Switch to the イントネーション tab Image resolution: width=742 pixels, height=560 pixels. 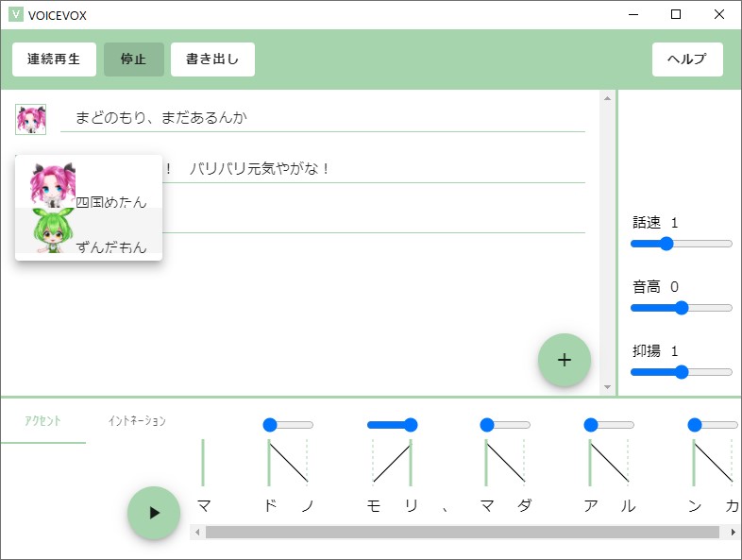[137, 421]
